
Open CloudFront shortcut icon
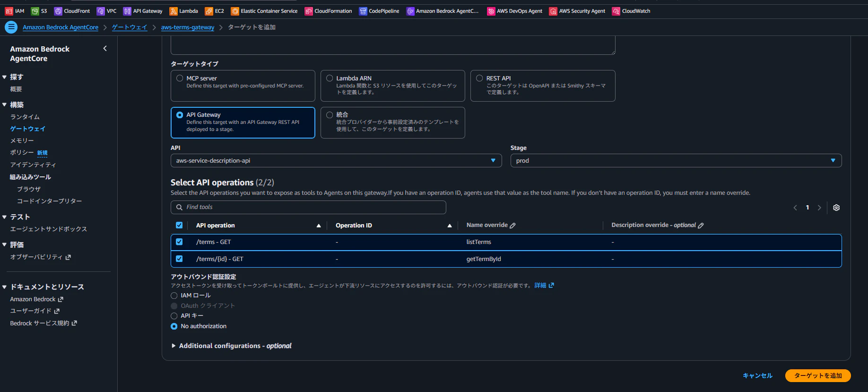point(58,11)
